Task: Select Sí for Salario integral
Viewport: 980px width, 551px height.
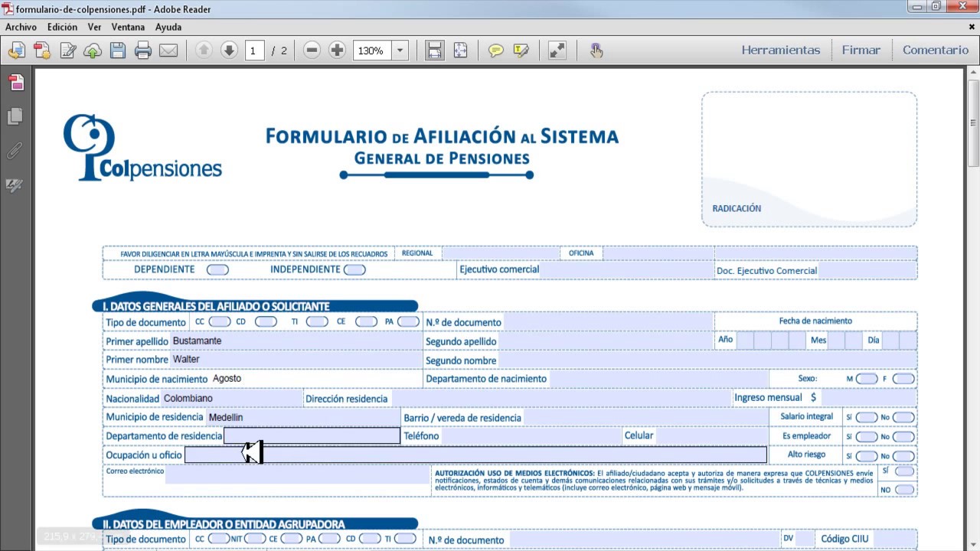Action: point(867,417)
